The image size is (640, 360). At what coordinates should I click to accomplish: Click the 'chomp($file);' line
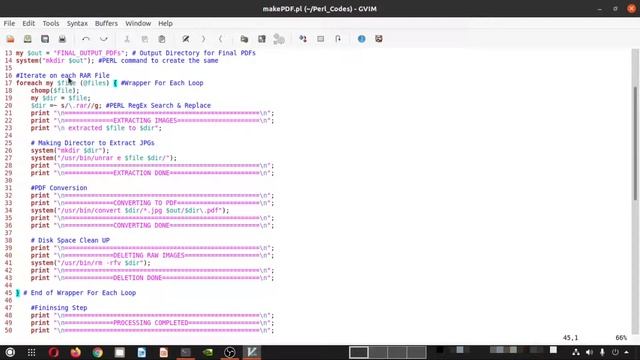point(55,91)
